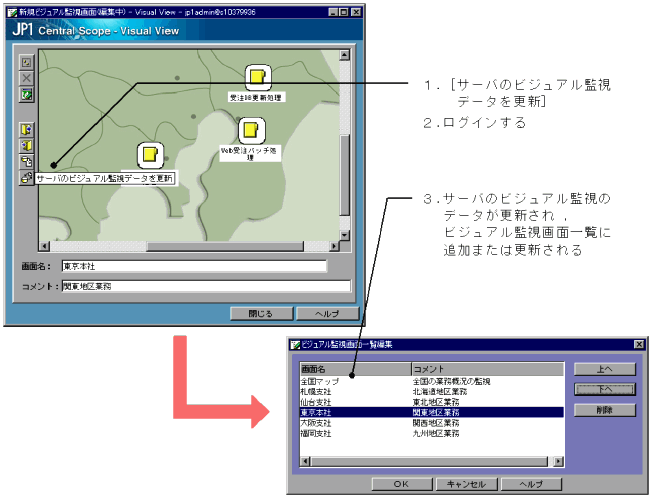Click the green background image settings icon
Image resolution: width=651 pixels, height=498 pixels.
point(27,94)
